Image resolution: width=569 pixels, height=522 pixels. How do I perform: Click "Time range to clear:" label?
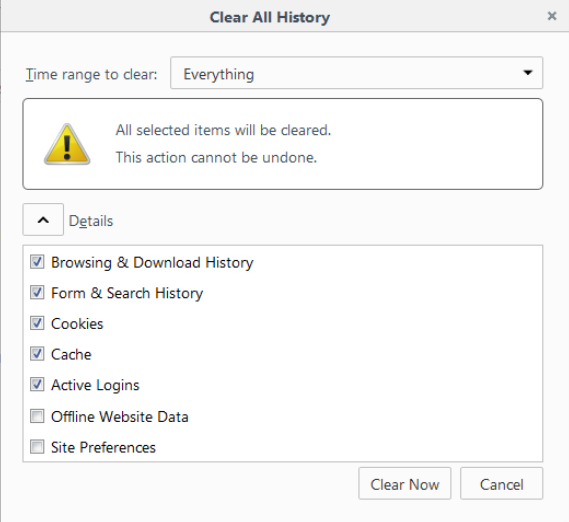[91, 74]
